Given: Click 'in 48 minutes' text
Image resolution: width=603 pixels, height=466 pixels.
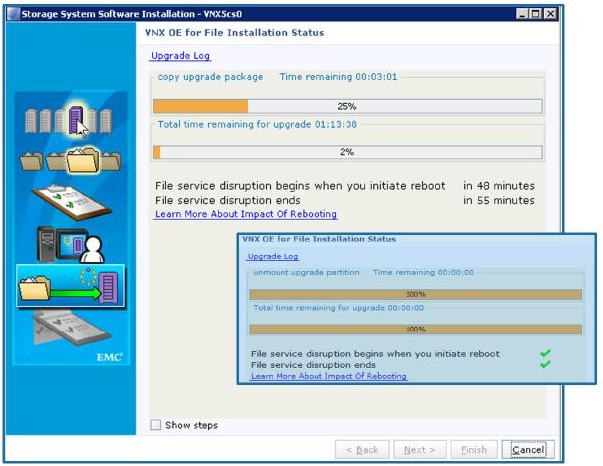Looking at the screenshot, I should coord(499,186).
